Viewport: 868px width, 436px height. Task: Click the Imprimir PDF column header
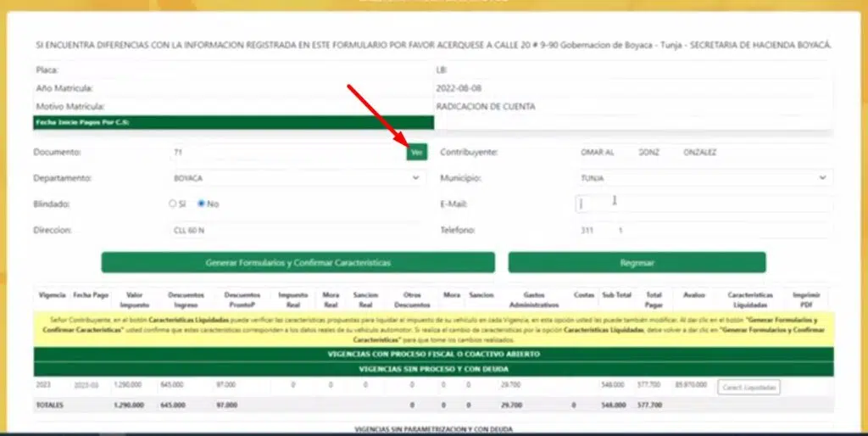(806, 299)
